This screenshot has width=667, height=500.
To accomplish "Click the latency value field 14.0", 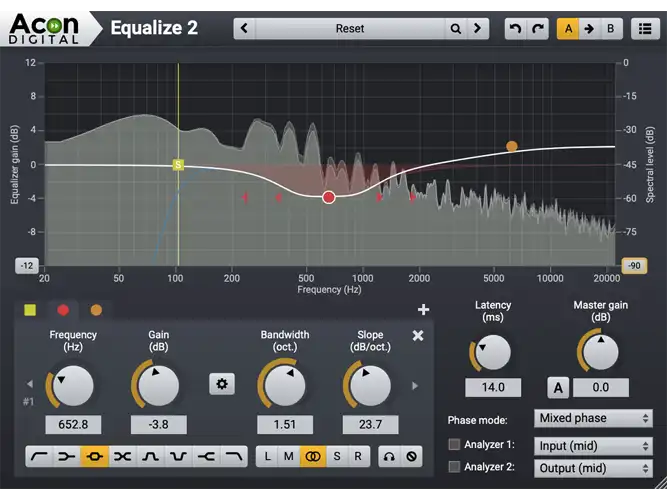I will pos(493,387).
